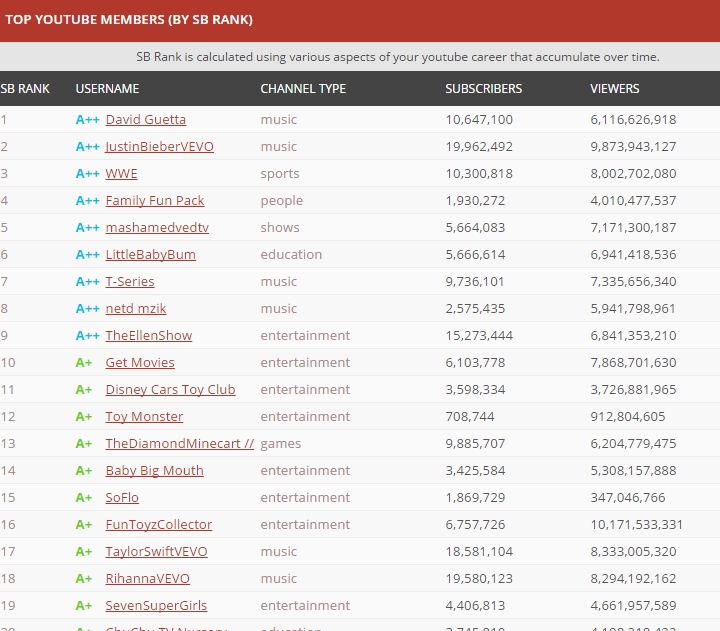Select the Toy Monster channel link
Image resolution: width=720 pixels, height=631 pixels.
click(x=144, y=416)
